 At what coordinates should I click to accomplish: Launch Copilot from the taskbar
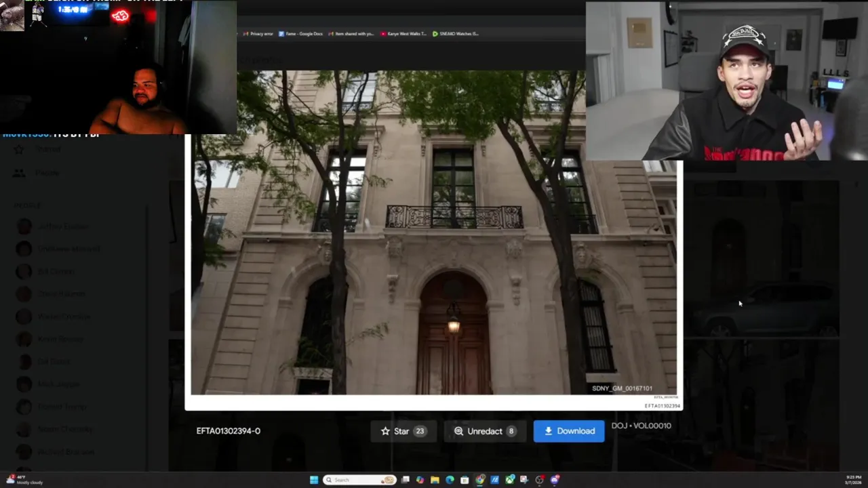click(420, 480)
